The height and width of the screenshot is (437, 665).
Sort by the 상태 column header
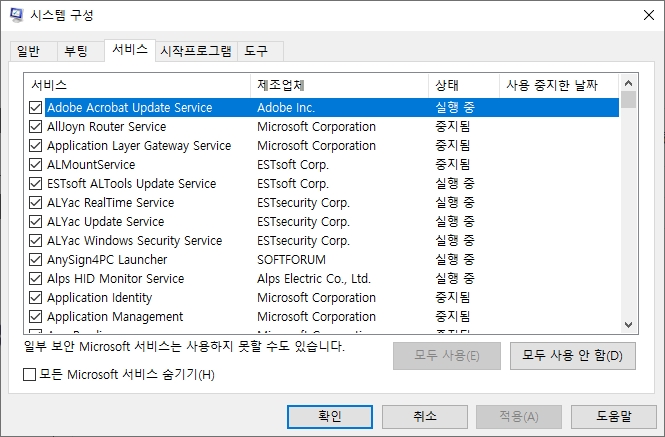(464, 85)
